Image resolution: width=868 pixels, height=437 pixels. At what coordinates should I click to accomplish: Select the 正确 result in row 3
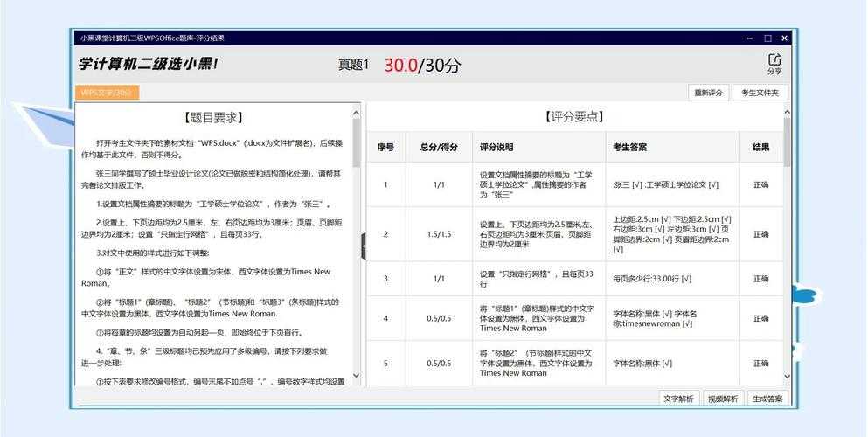coord(761,279)
